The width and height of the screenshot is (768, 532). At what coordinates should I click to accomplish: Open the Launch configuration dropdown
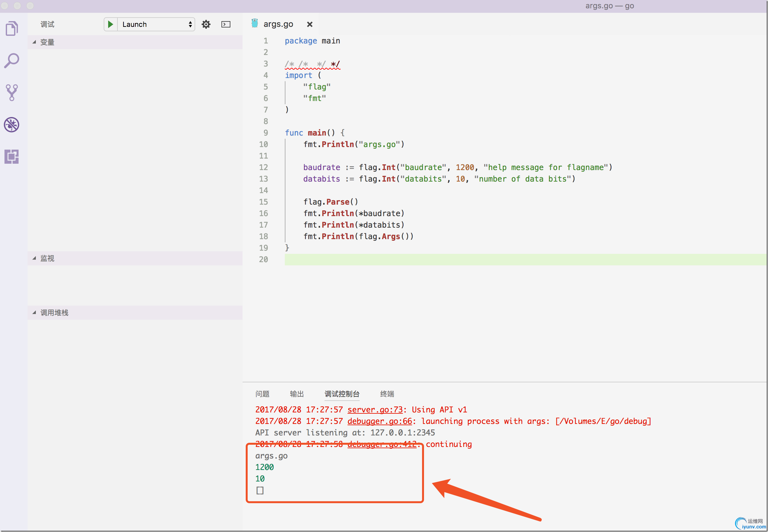(156, 24)
